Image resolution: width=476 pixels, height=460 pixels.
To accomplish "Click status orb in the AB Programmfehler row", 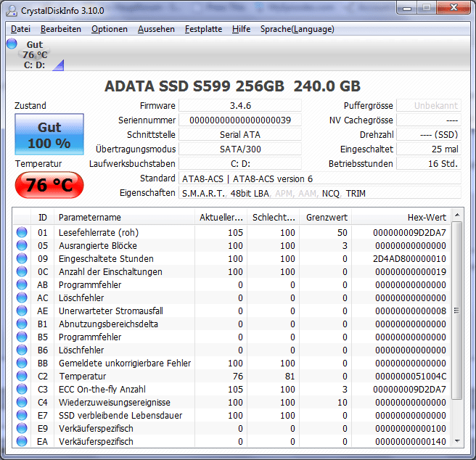I will coord(22,284).
